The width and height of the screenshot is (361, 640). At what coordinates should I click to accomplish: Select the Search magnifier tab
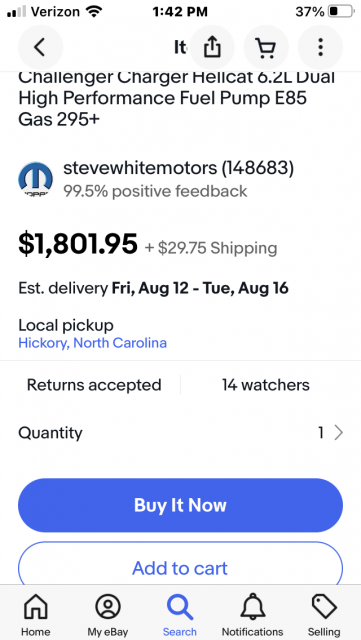180,615
